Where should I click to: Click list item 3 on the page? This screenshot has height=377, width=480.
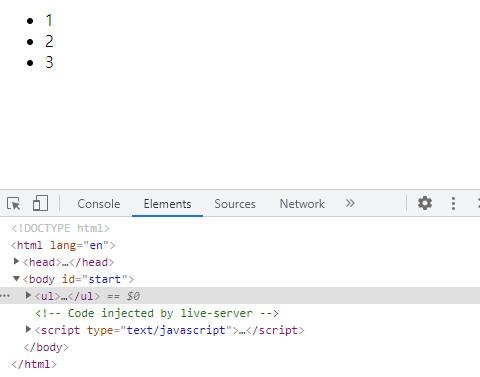[x=49, y=62]
